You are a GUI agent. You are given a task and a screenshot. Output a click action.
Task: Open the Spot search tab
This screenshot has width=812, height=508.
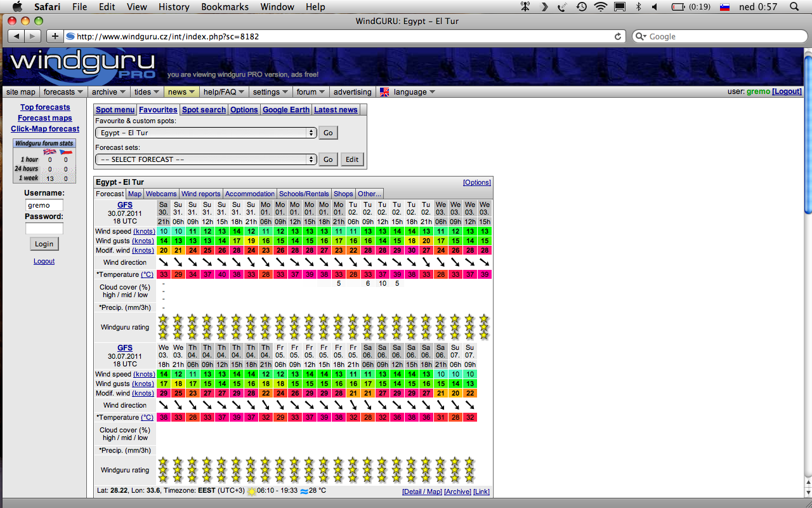[204, 110]
